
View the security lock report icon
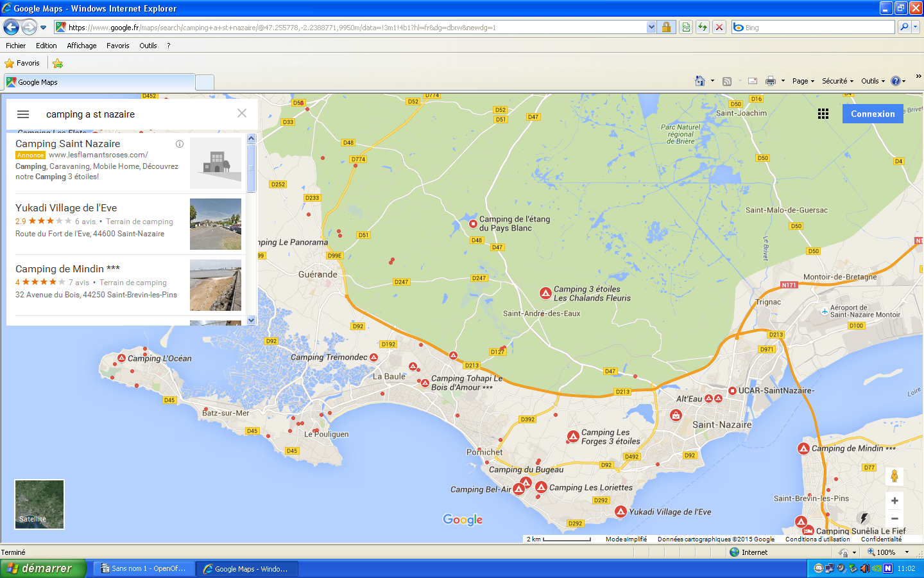(666, 27)
